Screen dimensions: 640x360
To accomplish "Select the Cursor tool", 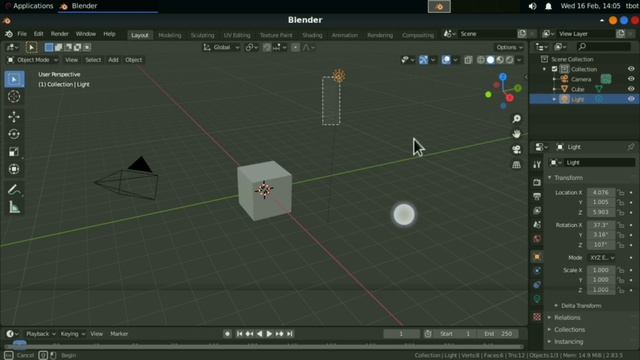I will point(14,97).
